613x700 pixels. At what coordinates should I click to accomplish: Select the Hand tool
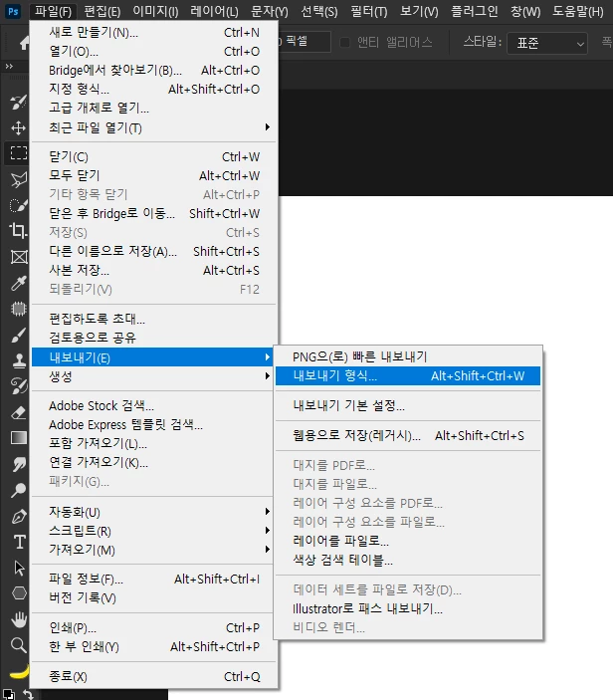point(18,619)
